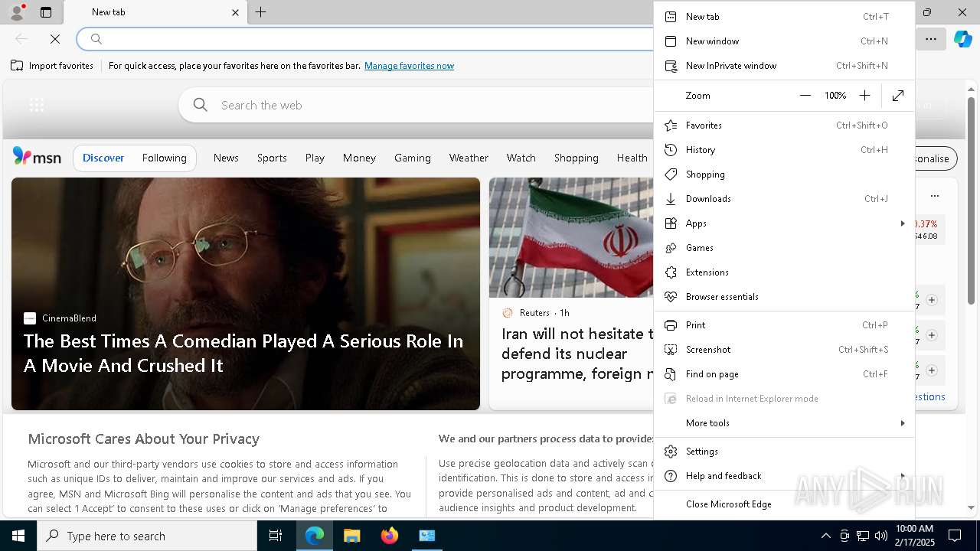Open Settings and more ellipsis button
This screenshot has height=551, width=980.
click(931, 38)
